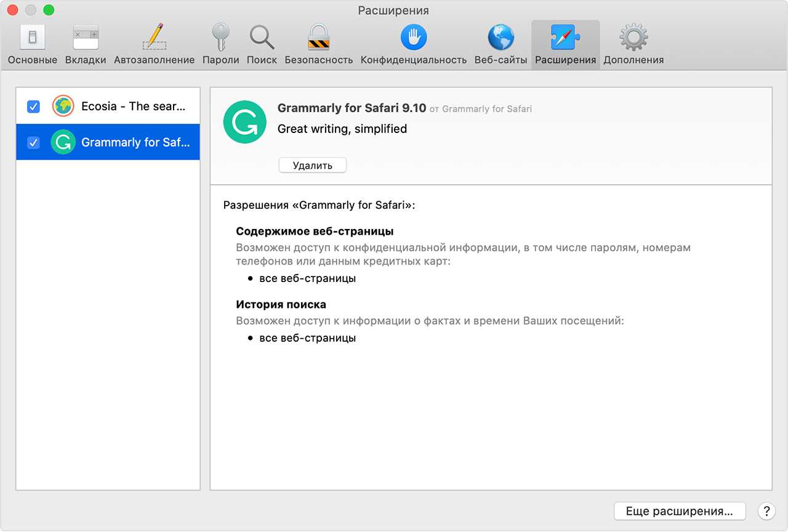Open the Автозаполнение pencil icon pane

coord(154,44)
